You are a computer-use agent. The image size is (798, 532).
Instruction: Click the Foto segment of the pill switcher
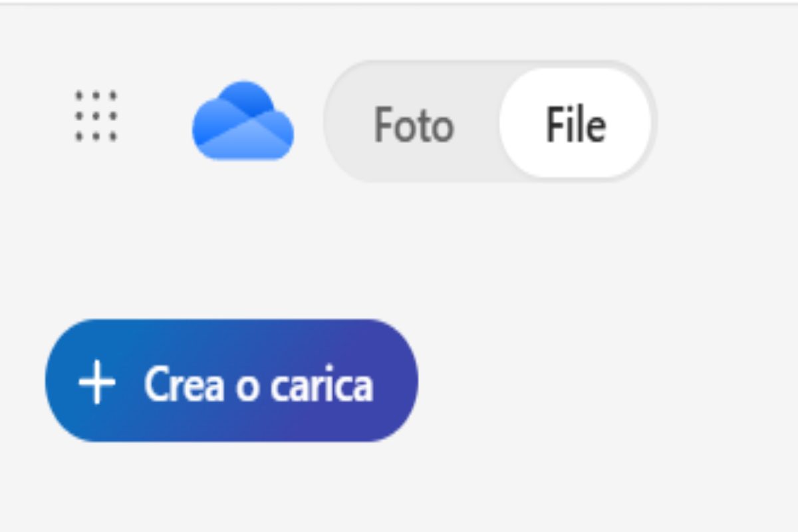[x=413, y=124]
